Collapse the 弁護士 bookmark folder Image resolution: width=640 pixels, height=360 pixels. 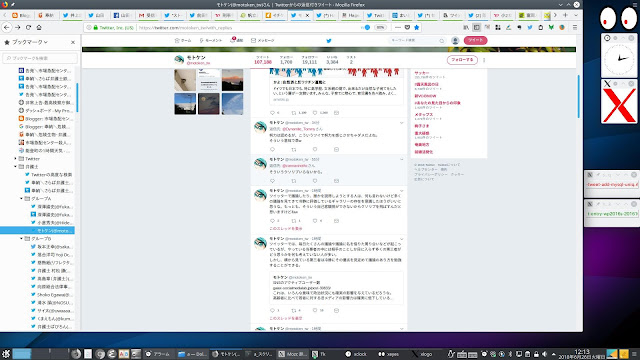16,167
